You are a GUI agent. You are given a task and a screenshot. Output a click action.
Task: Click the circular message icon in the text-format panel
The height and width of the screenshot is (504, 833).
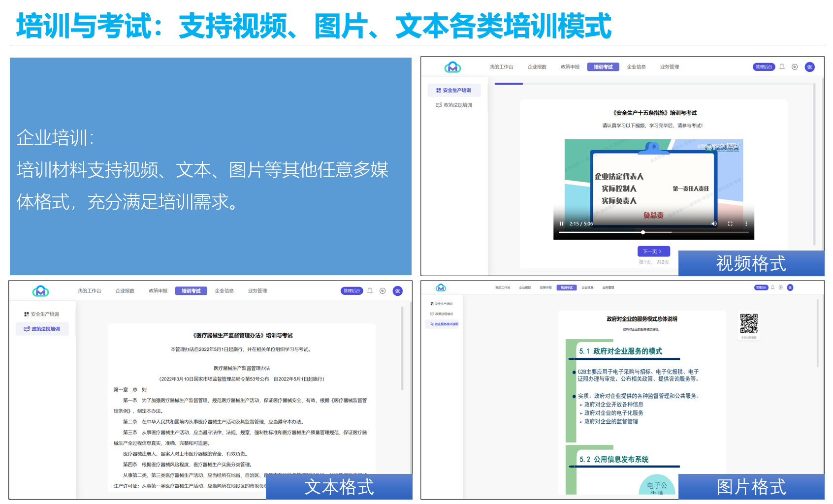point(383,291)
